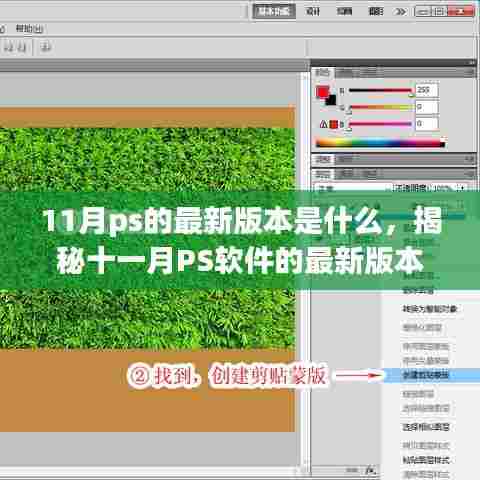Open the Layers panel options menu icon

tap(471, 174)
